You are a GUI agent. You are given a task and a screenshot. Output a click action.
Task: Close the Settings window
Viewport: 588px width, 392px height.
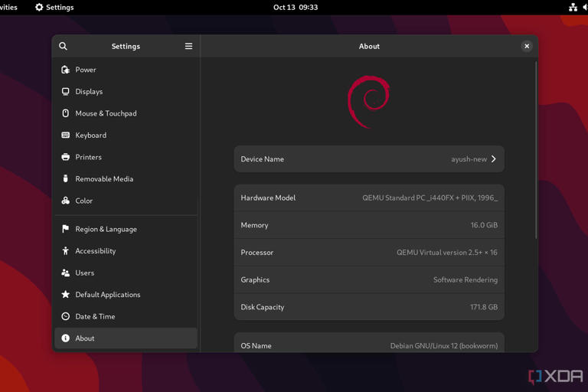[527, 46]
